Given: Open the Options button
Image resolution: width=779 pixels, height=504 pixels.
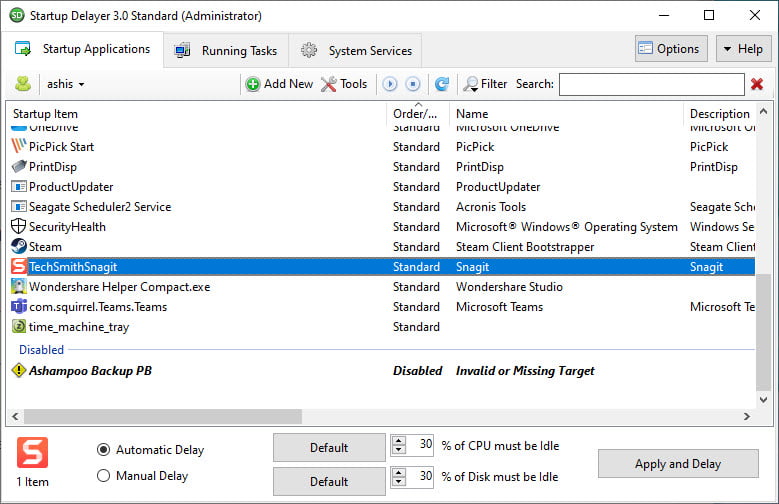Looking at the screenshot, I should click(x=671, y=49).
